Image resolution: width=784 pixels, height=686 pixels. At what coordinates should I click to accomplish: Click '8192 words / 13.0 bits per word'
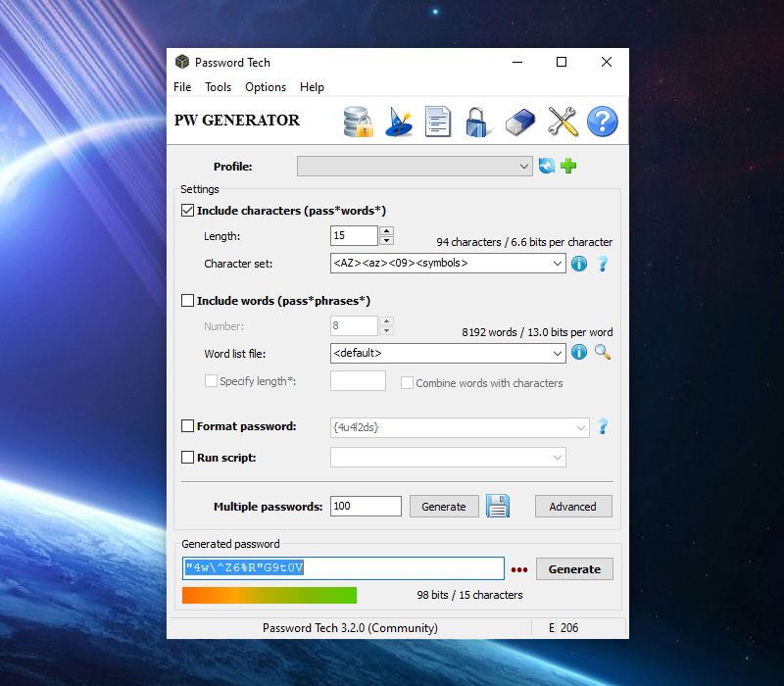[537, 332]
